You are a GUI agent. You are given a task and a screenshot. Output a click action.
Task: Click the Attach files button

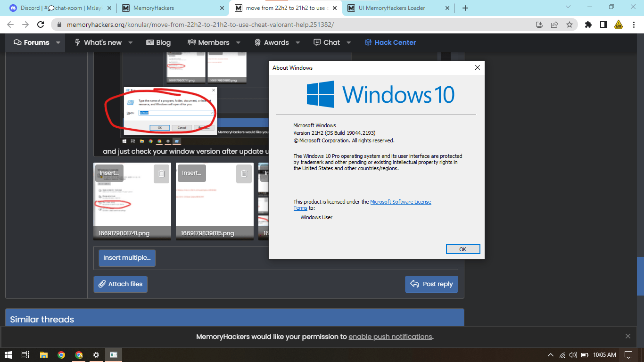click(121, 284)
